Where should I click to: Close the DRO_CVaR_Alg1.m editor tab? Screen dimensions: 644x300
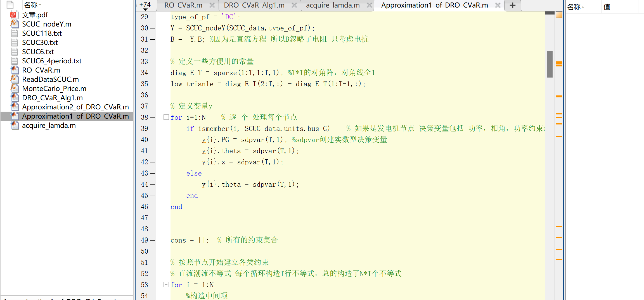tap(294, 5)
